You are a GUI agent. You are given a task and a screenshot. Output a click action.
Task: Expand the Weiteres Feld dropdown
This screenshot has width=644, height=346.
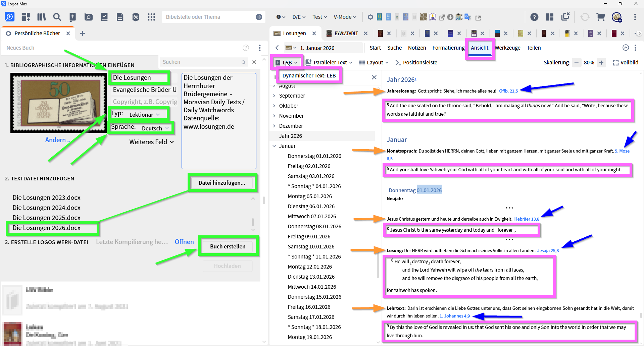click(x=152, y=142)
